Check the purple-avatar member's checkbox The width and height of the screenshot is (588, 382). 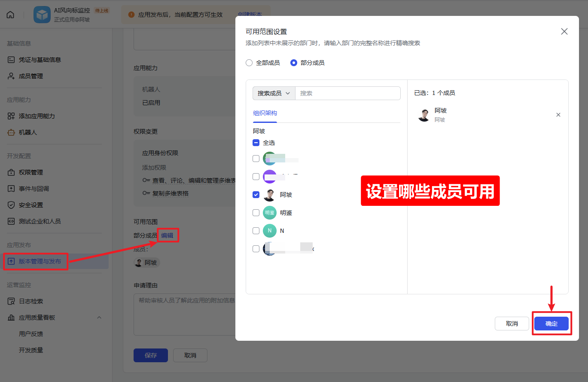tap(256, 177)
